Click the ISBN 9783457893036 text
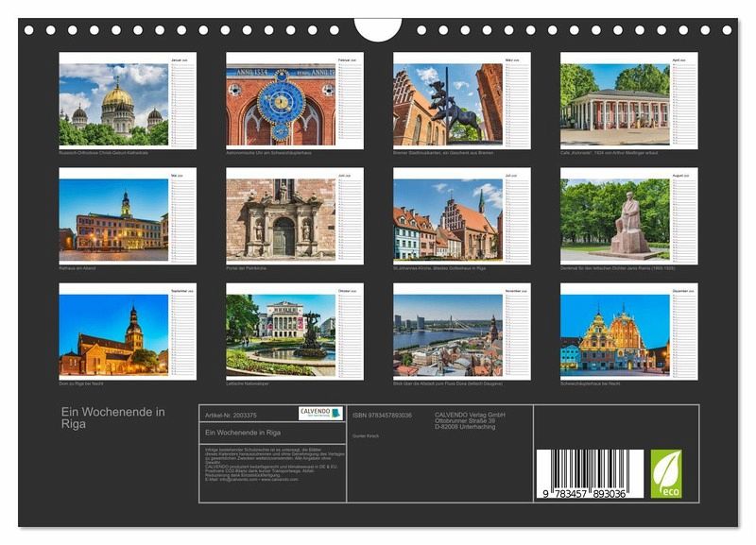756x545 pixels. [382, 415]
